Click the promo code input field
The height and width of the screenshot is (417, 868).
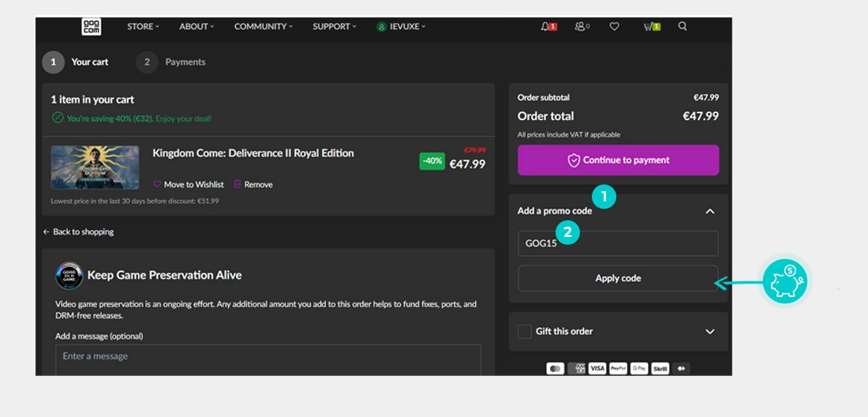coord(619,244)
